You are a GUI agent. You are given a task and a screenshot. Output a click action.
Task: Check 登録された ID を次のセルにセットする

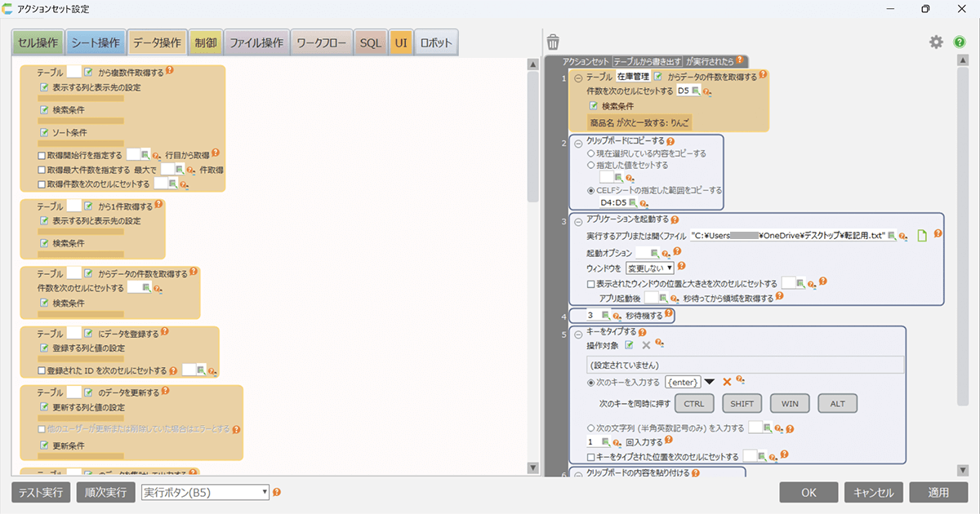coord(42,370)
